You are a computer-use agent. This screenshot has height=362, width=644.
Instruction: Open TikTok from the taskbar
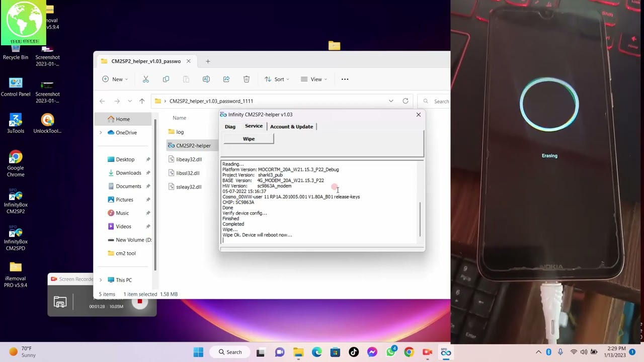pos(354,352)
